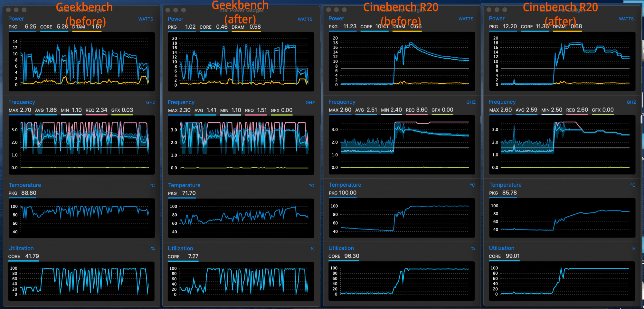This screenshot has height=309, width=644.
Task: Click the power graph in Geekbench (before) window
Action: point(81,62)
